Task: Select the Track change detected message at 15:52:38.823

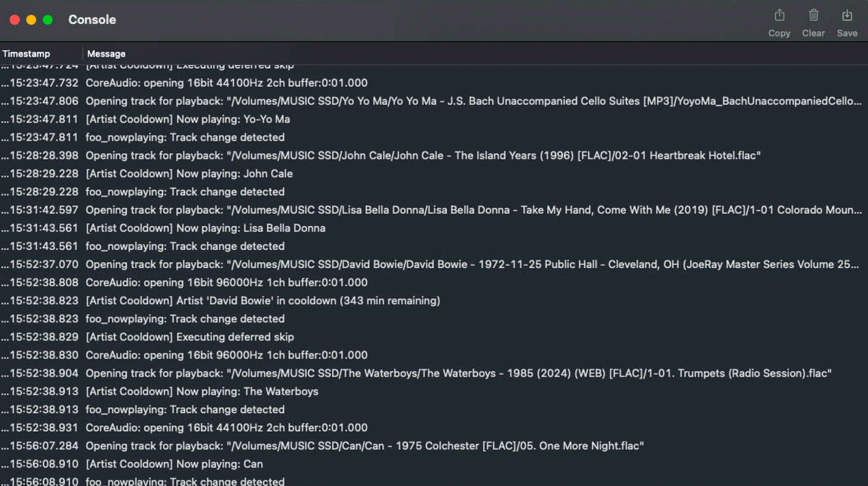Action: point(185,319)
